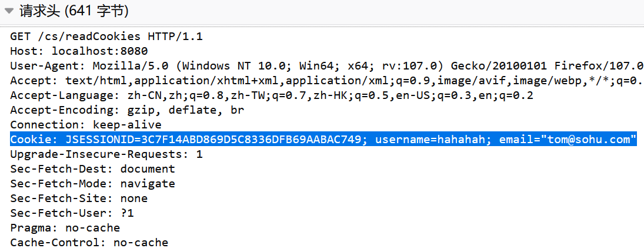Viewport: 644px width, 248px height.
Task: Select the Sec-Fetch-User: ?1 line
Action: 72,213
